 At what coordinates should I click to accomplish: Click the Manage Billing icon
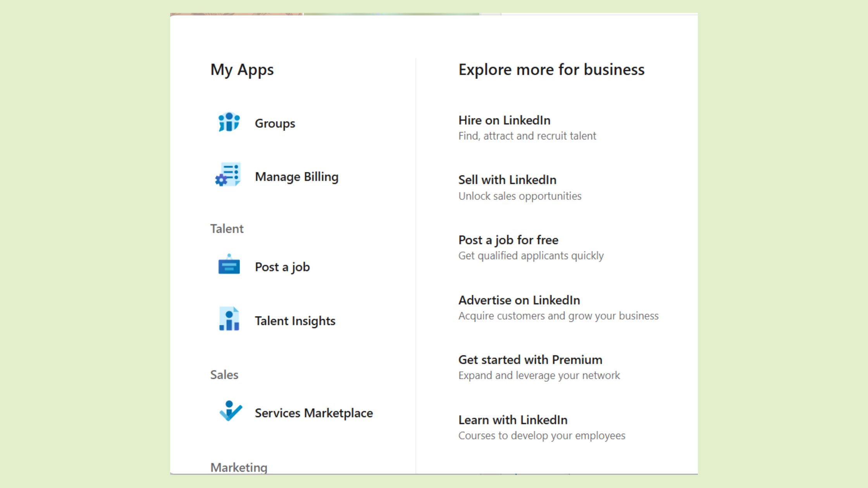pyautogui.click(x=228, y=175)
